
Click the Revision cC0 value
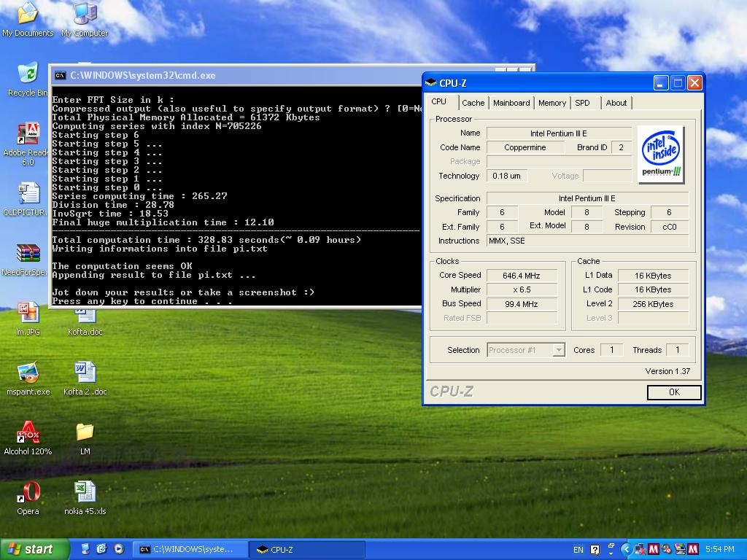tap(670, 227)
